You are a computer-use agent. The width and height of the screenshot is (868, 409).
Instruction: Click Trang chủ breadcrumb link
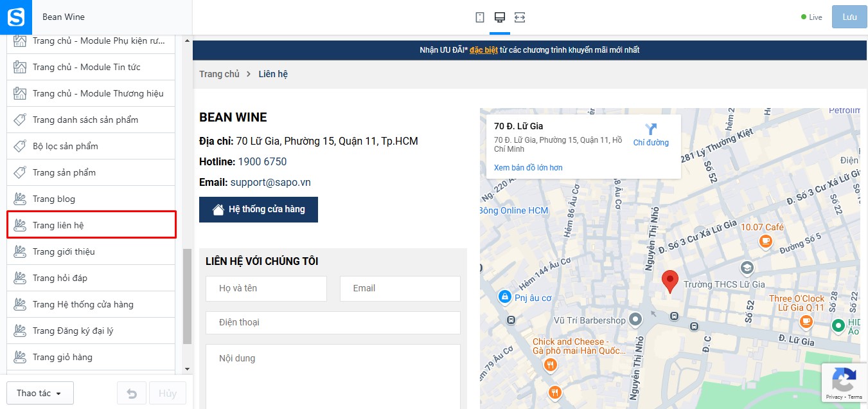219,74
